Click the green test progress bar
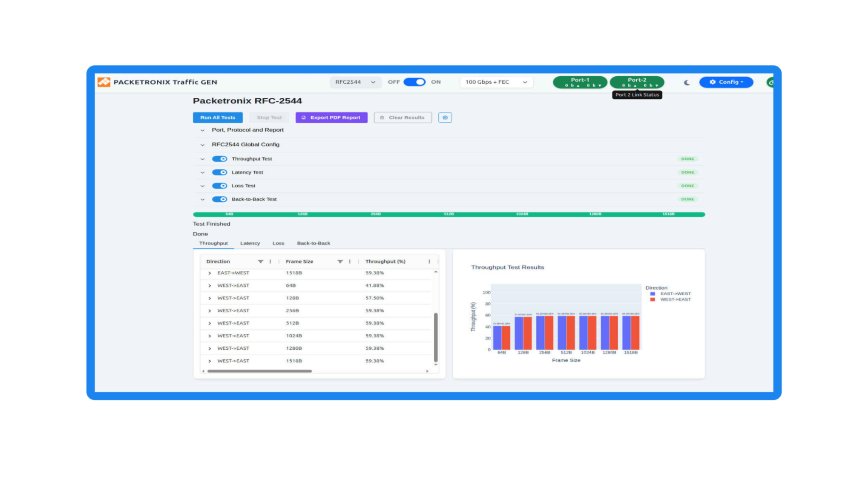Screen dimensions: 868x488 coord(449,215)
